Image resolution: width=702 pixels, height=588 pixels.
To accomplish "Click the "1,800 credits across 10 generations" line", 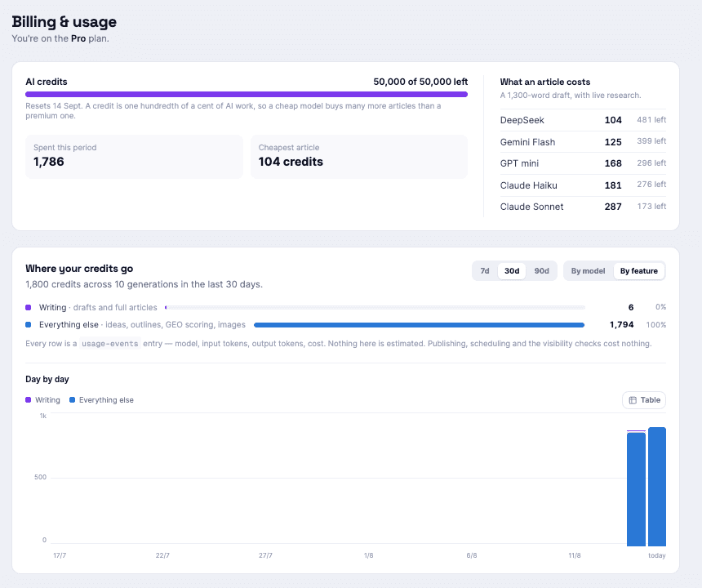I will [144, 284].
